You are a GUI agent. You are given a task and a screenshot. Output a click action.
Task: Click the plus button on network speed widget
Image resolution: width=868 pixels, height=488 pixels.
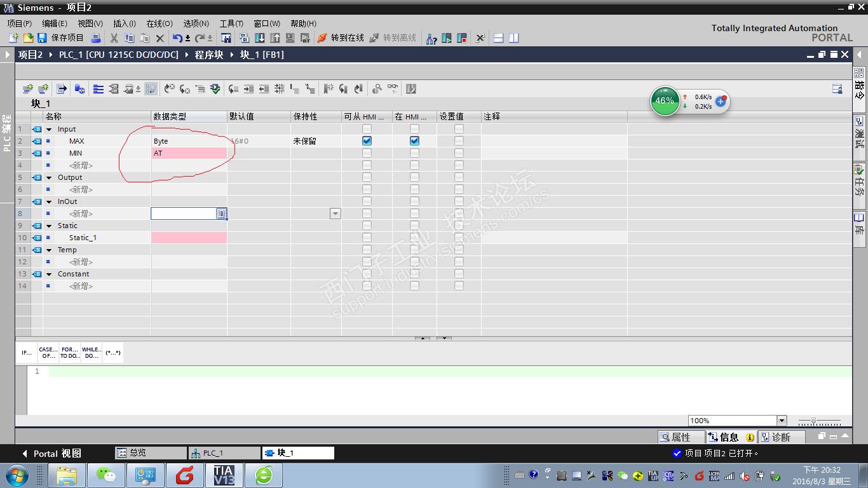click(x=721, y=101)
